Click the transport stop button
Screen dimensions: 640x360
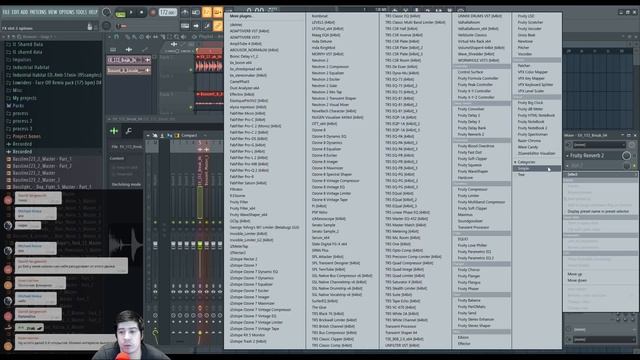point(142,13)
